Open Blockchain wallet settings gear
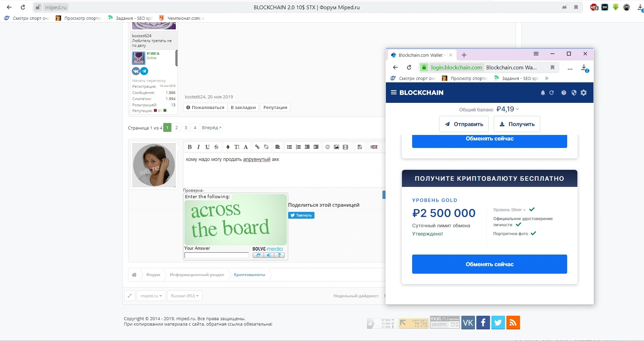Screen dimensions: 644x341 584,93
